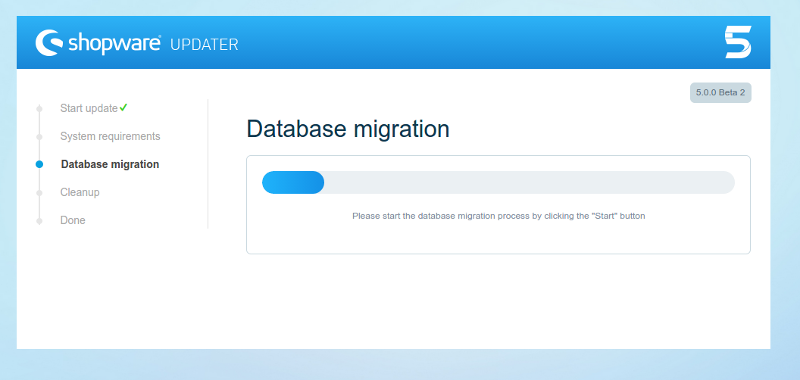Click the UPDATER header label
Screen dimensions: 800x380
click(204, 45)
